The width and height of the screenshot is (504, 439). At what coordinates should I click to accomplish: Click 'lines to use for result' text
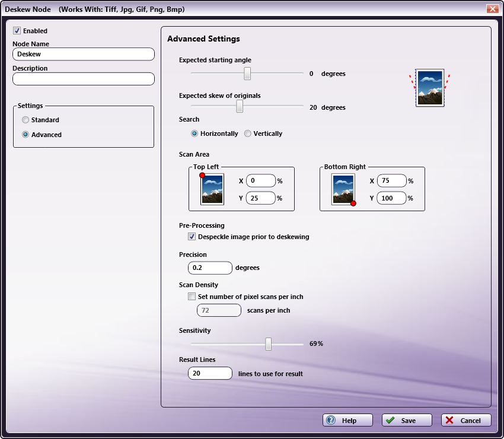tap(270, 374)
